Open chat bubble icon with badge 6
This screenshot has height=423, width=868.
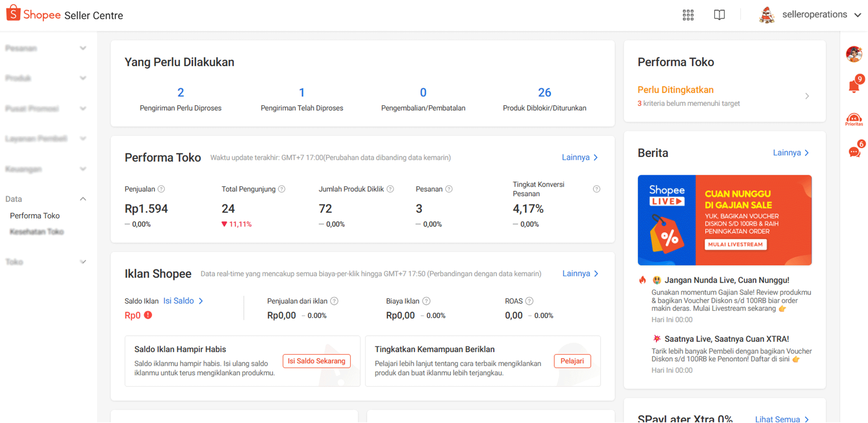[854, 152]
